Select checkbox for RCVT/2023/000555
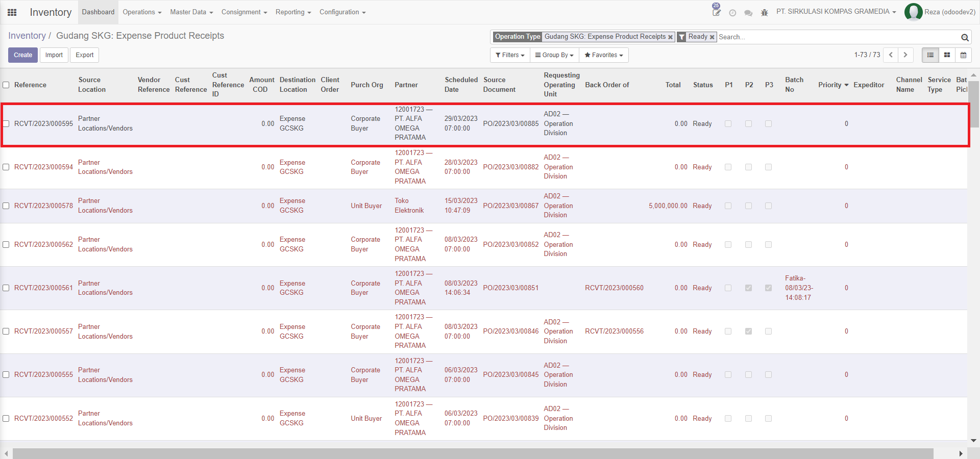This screenshot has height=459, width=980. point(6,375)
